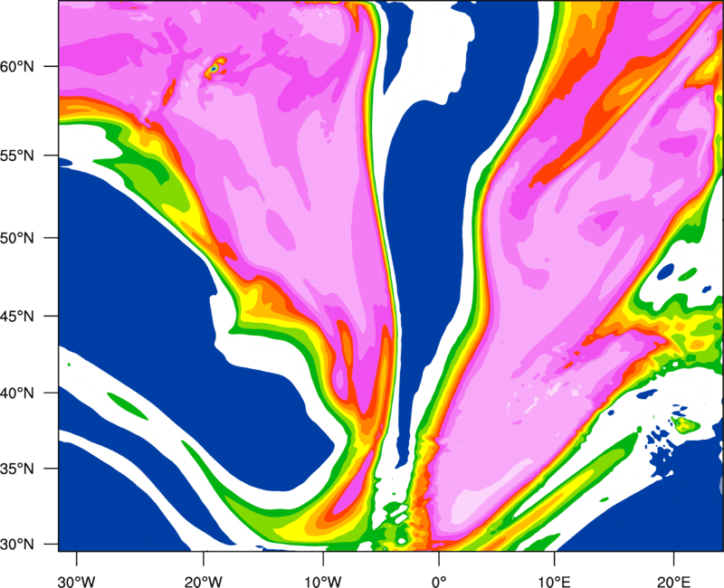Click the 60°N latitude axis label
724x588 pixels.
click(x=17, y=66)
